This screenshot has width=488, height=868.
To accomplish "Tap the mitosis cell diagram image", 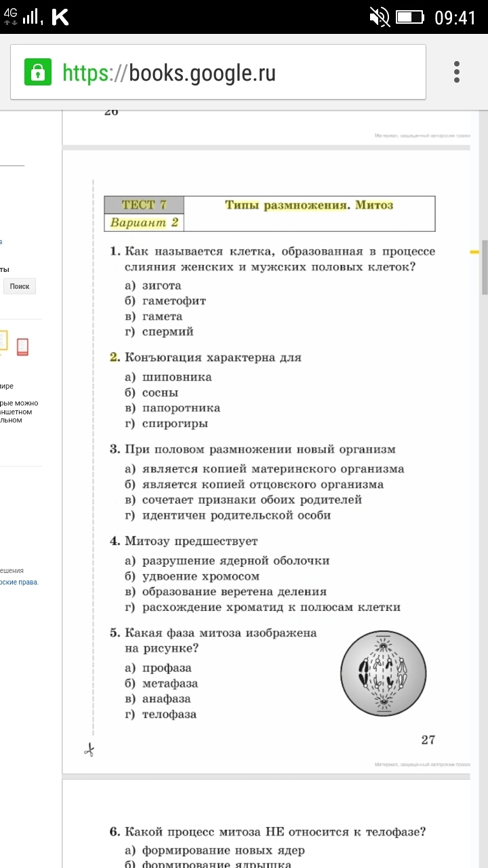I will [383, 672].
